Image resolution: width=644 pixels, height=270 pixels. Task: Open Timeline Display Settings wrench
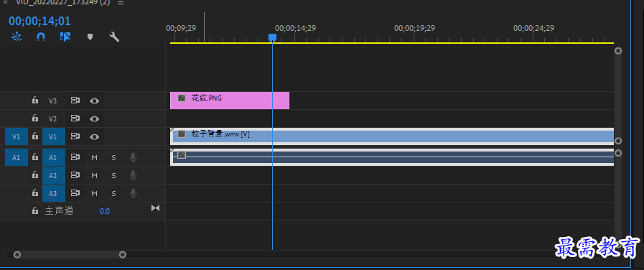click(x=114, y=37)
